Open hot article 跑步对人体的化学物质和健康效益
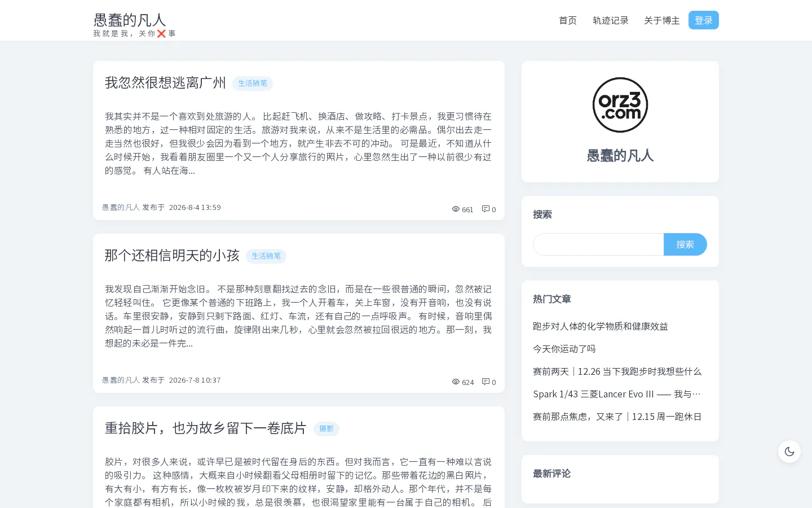The width and height of the screenshot is (812, 508). point(601,326)
